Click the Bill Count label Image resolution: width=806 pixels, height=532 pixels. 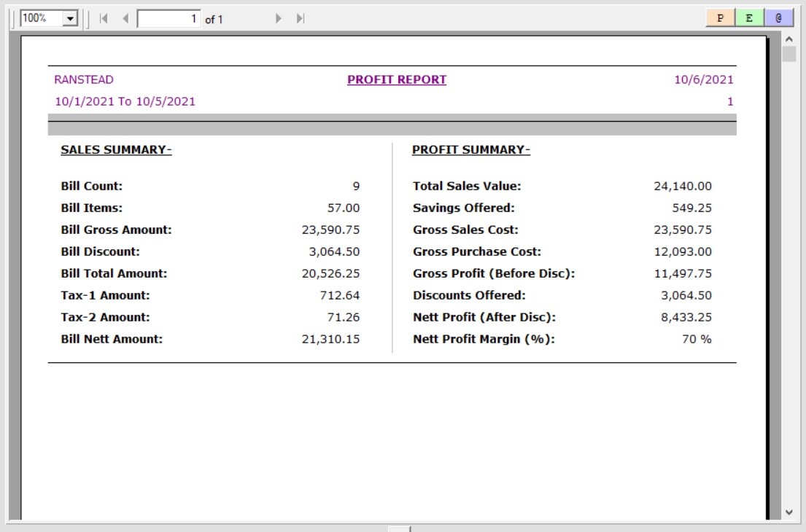click(91, 186)
